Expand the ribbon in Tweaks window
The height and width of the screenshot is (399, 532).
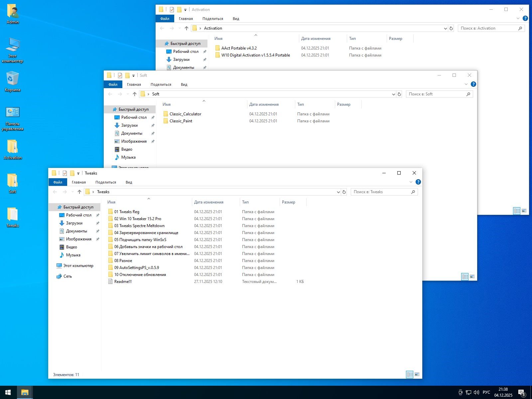411,182
